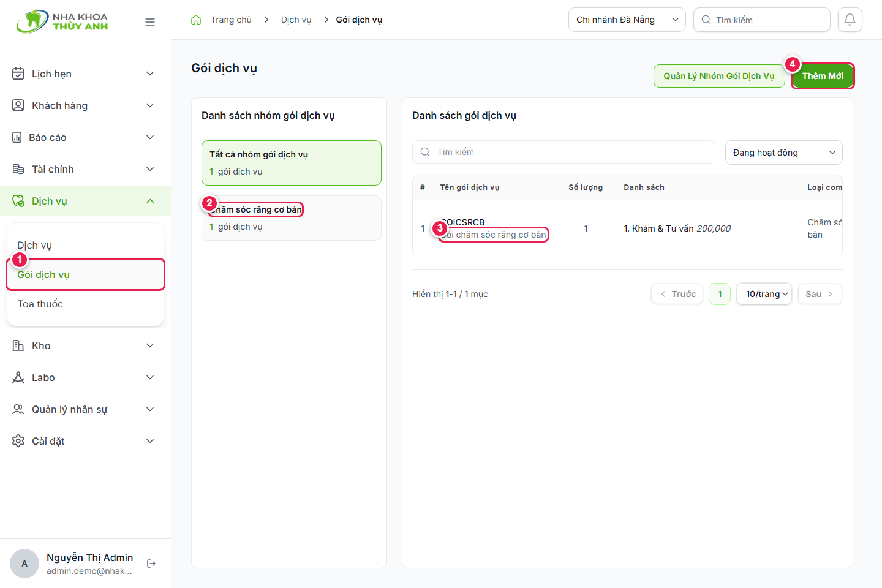The width and height of the screenshot is (882, 588).
Task: Select the Chăm sóc răng cơ bản group card
Action: pos(292,218)
